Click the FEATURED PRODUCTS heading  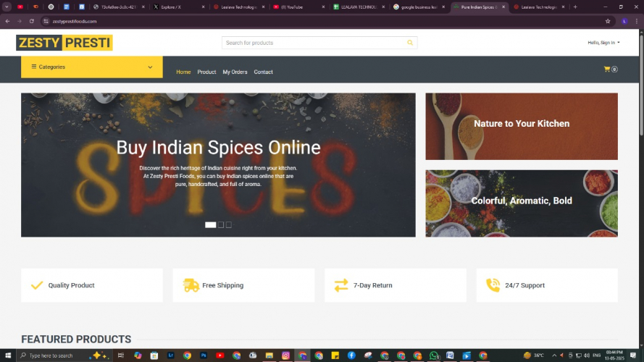pos(76,340)
